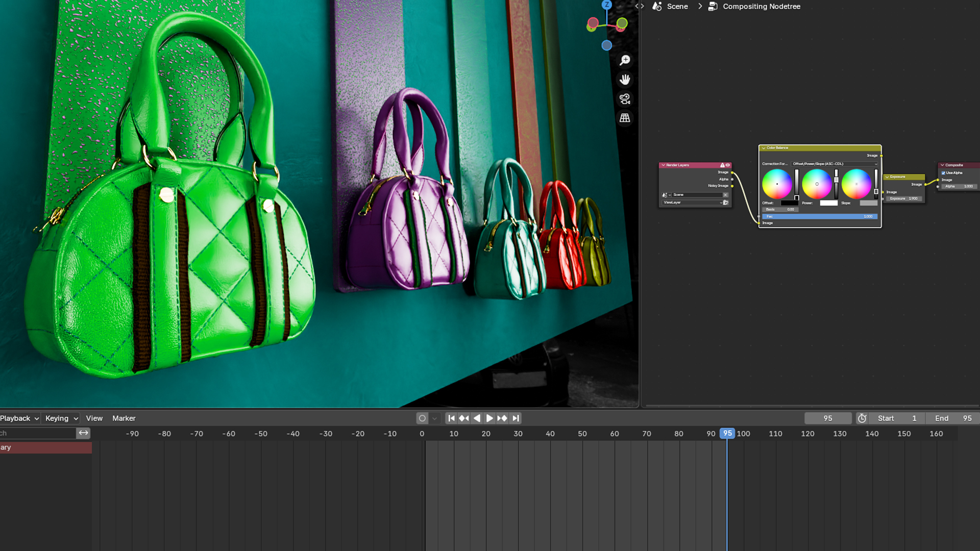Click the black Offset color swatch

(789, 203)
